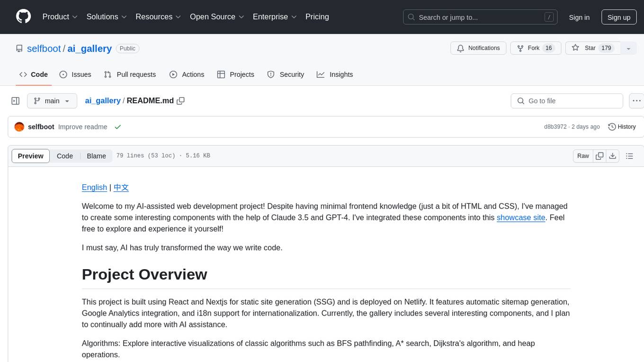The height and width of the screenshot is (362, 644).
Task: Select the Preview view toggle
Action: pyautogui.click(x=31, y=156)
